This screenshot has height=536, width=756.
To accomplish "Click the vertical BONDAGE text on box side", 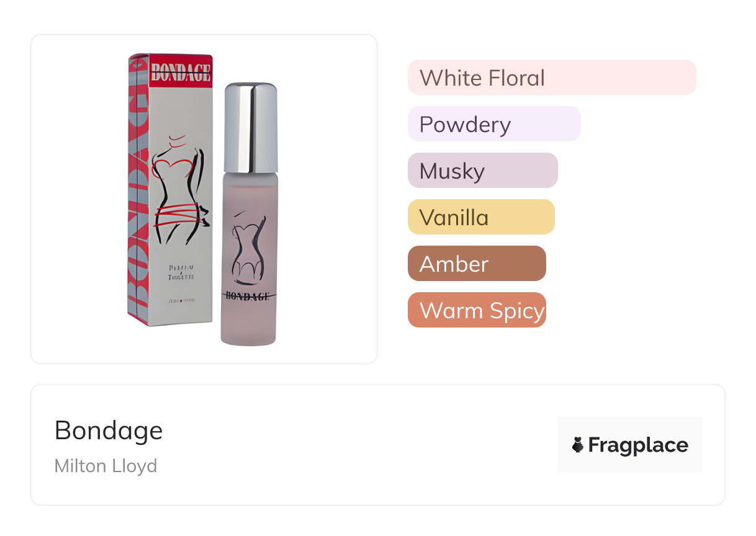I will tap(138, 189).
